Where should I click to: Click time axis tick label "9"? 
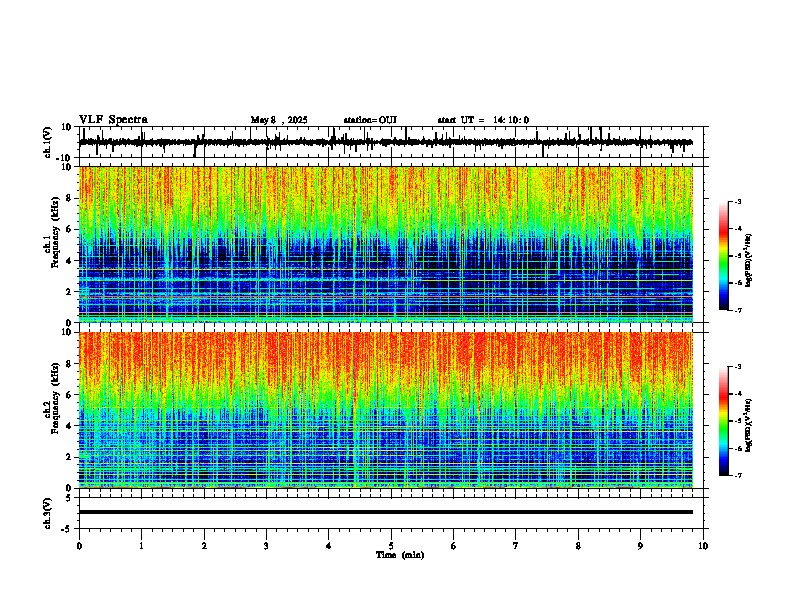[640, 546]
